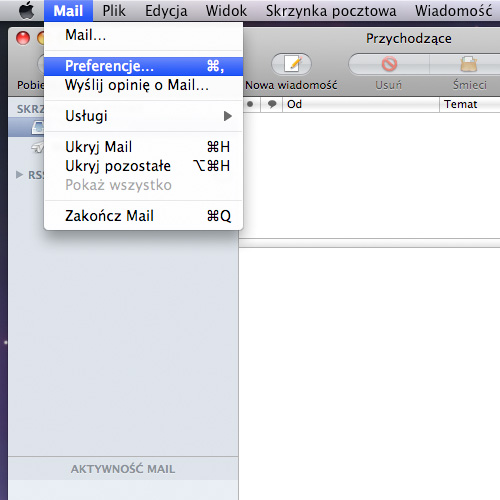The width and height of the screenshot is (500, 500).
Task: Click the Śmieci junk icon
Action: 469,64
